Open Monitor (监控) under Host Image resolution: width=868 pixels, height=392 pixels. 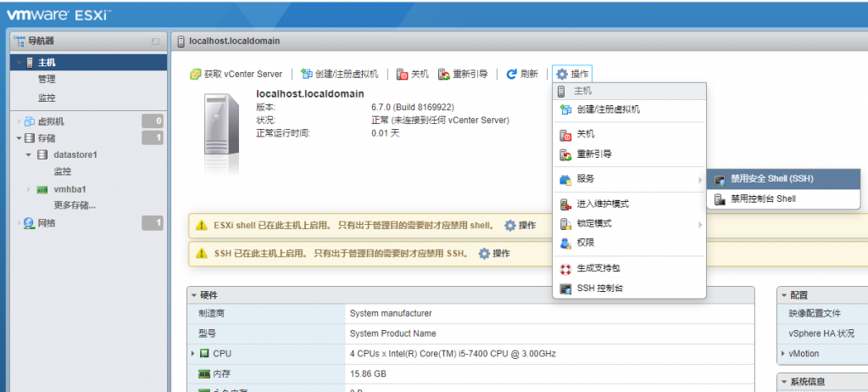click(47, 98)
